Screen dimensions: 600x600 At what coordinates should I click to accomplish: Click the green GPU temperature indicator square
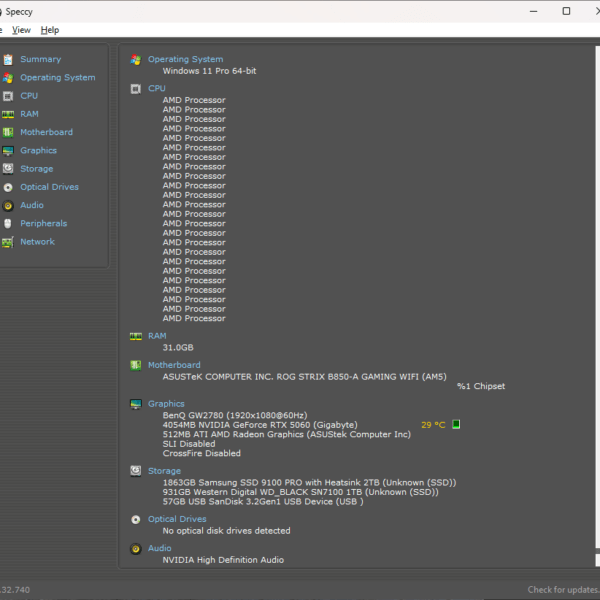(x=456, y=424)
